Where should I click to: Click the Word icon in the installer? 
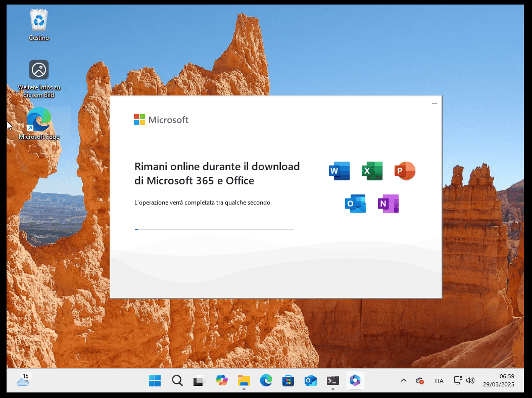tap(339, 171)
